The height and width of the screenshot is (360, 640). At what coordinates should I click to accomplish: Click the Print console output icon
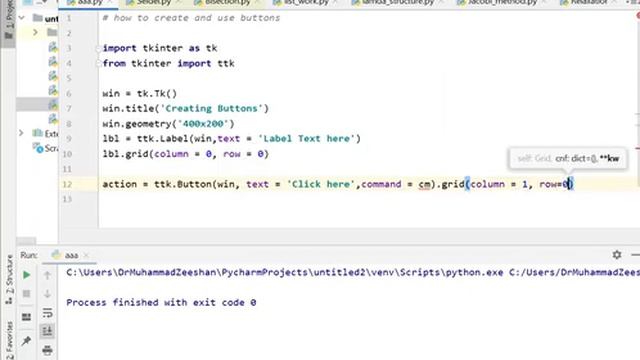click(x=47, y=350)
